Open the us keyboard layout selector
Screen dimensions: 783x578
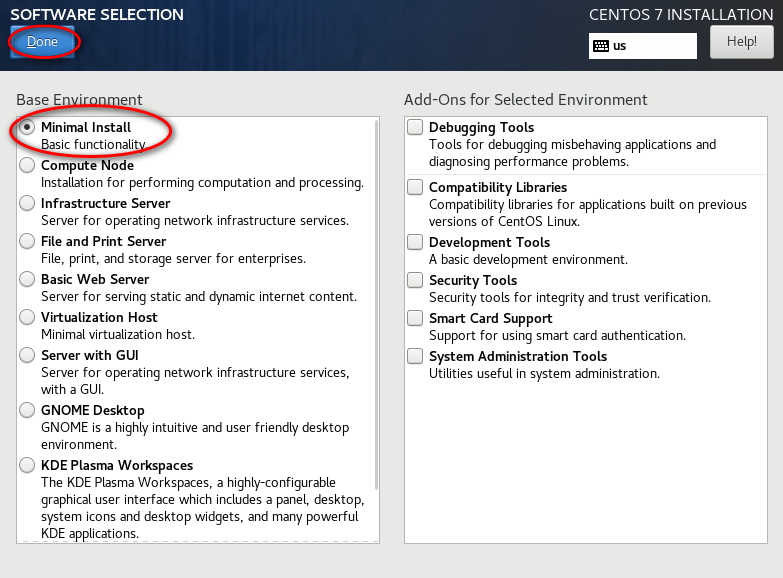coord(643,46)
